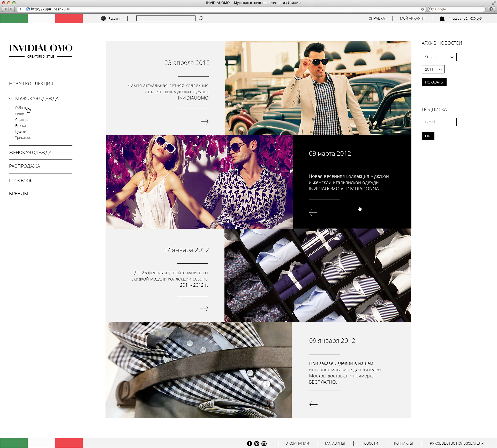Click the add bookmark plus button
The width and height of the screenshot is (497, 448).
pyautogui.click(x=20, y=9)
